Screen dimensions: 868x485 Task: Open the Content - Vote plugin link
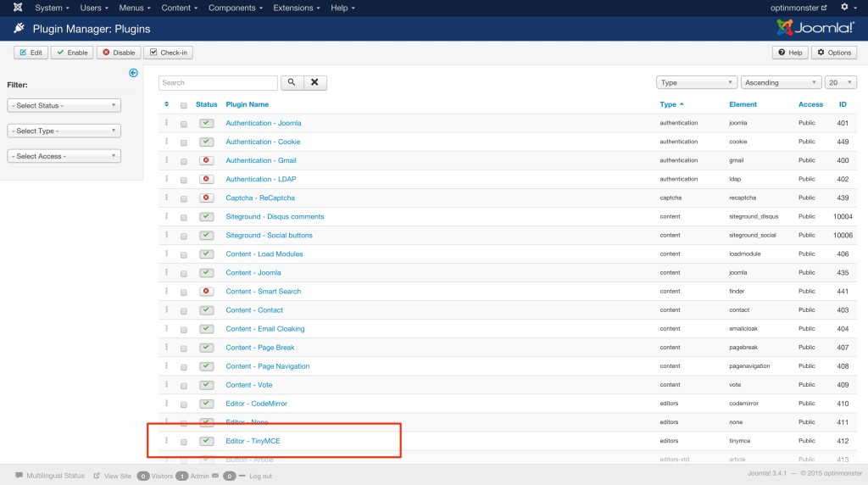[x=249, y=385]
